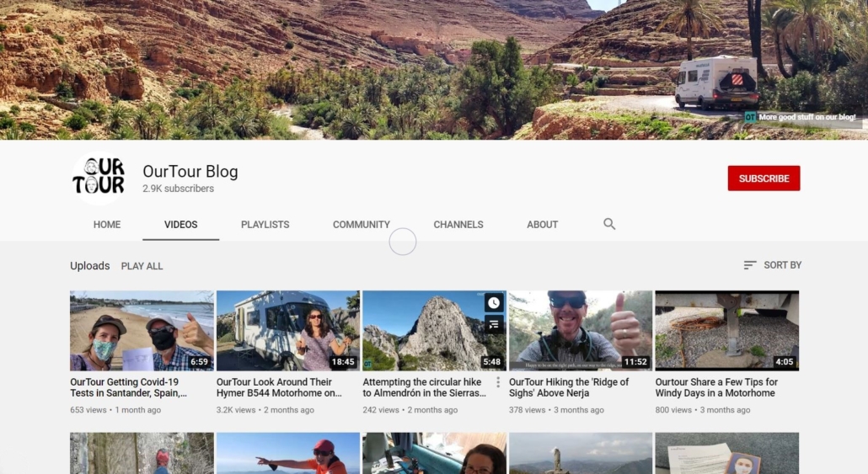Open the Hymer B544 Motorhome video title
Image resolution: width=868 pixels, height=474 pixels.
pos(279,387)
